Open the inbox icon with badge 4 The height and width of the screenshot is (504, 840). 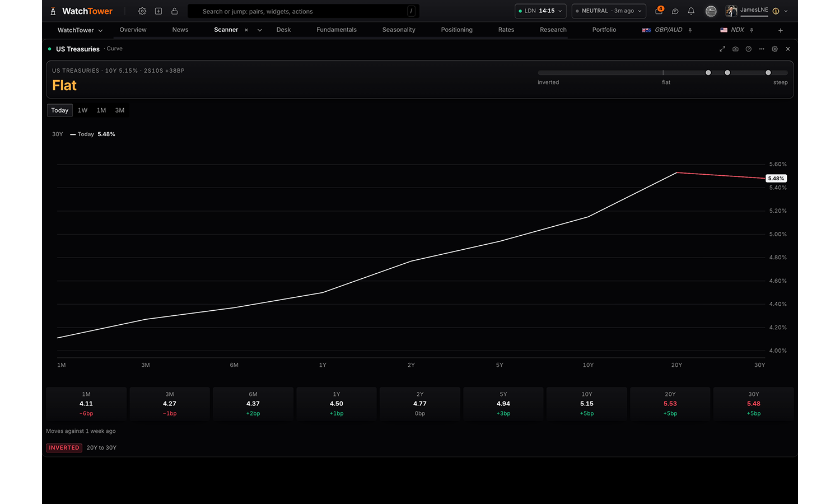[x=659, y=11]
